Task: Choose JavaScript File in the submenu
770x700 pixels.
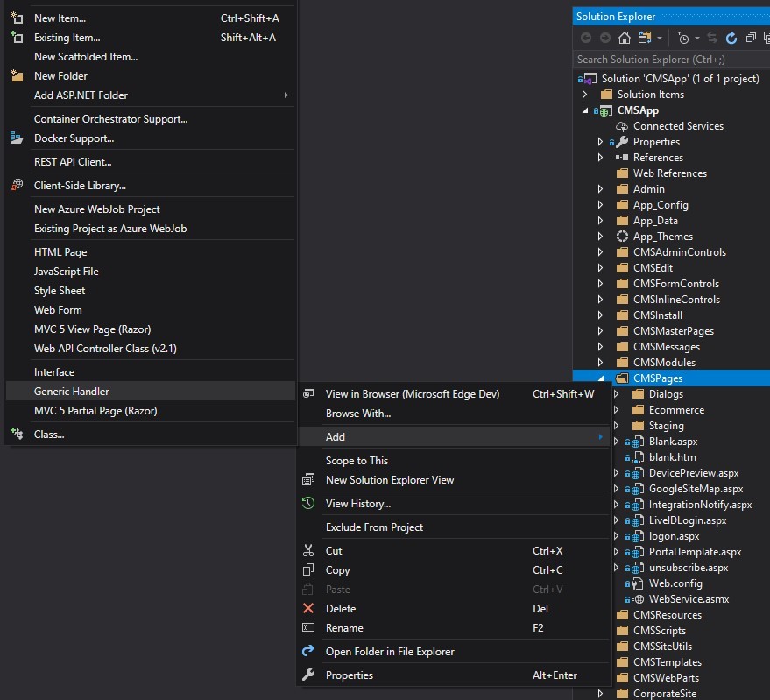Action: [x=151, y=272]
